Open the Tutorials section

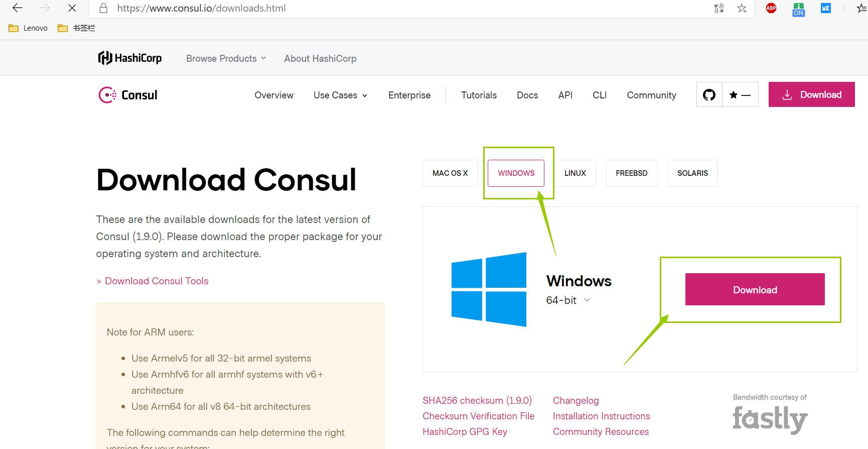[x=479, y=95]
